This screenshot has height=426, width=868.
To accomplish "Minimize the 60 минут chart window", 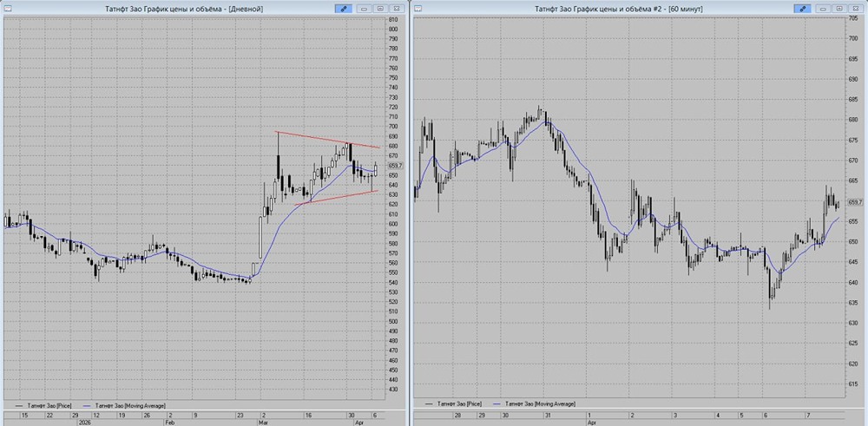I will [824, 9].
